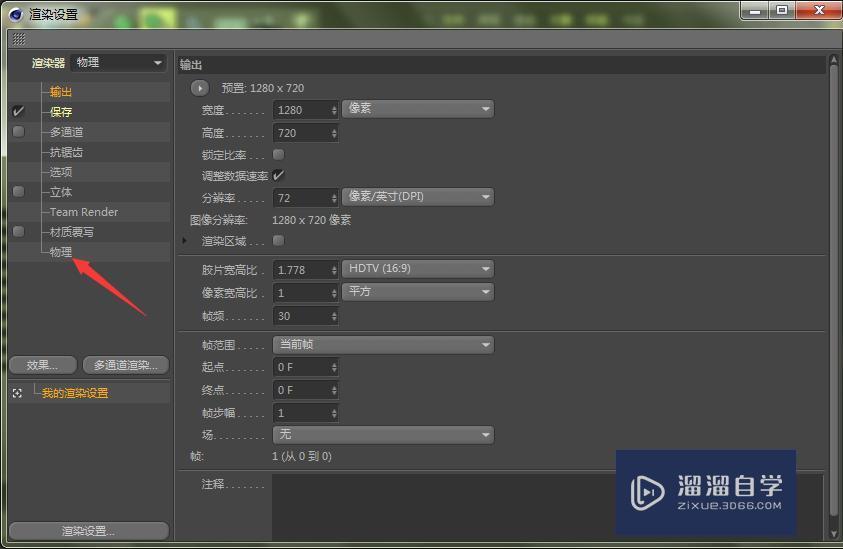Screen dimensions: 843x549
Task: Enable the 渲染区域 checkbox
Action: coord(278,240)
